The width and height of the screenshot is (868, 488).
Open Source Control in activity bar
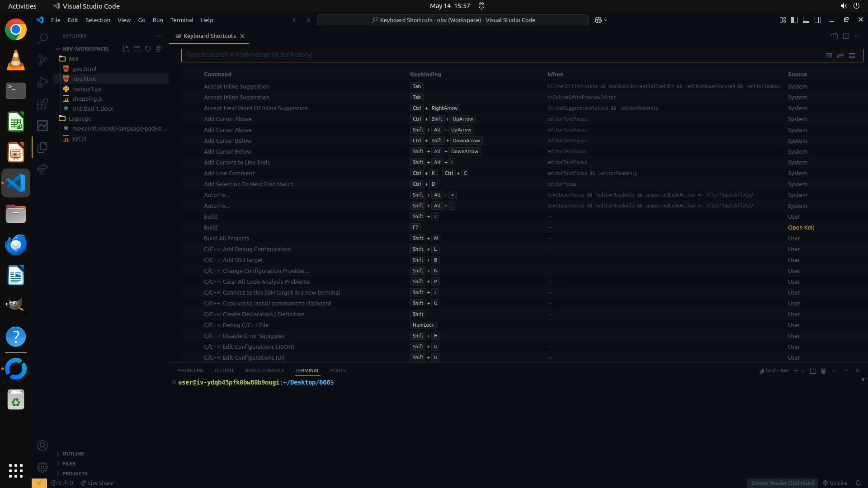[42, 60]
